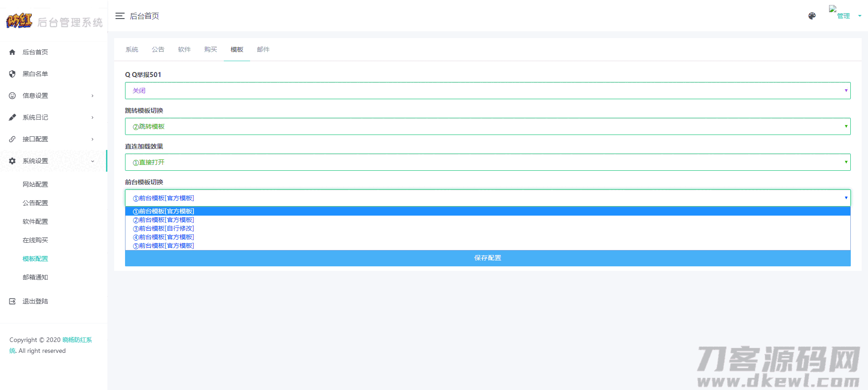
Task: Click the 保存配置 button
Action: coord(487,258)
